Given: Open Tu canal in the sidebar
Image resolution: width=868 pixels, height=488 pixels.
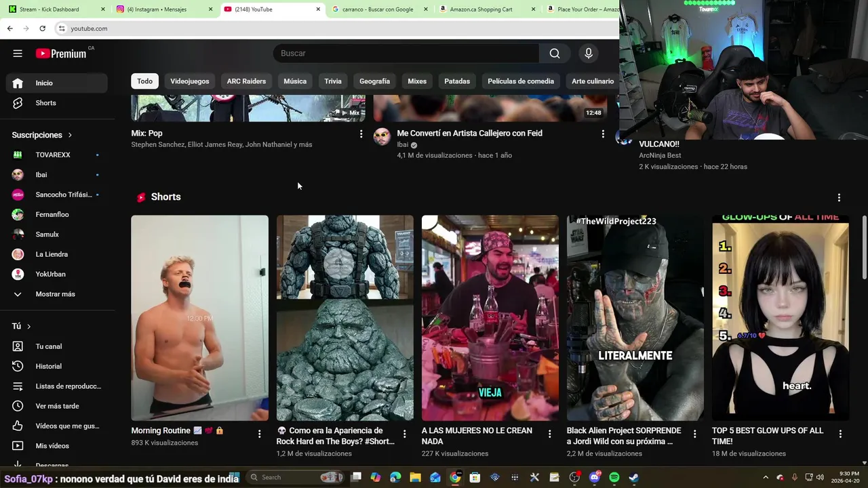Looking at the screenshot, I should [57, 346].
